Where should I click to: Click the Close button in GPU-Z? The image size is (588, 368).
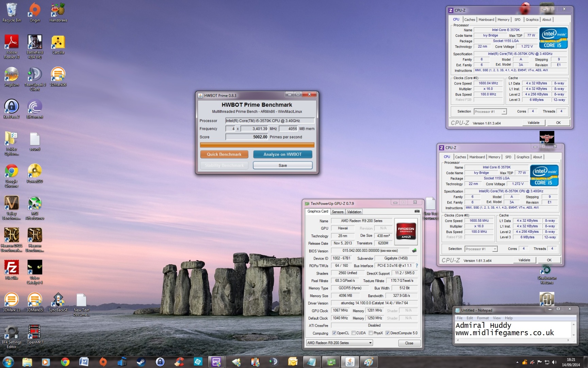click(x=409, y=343)
